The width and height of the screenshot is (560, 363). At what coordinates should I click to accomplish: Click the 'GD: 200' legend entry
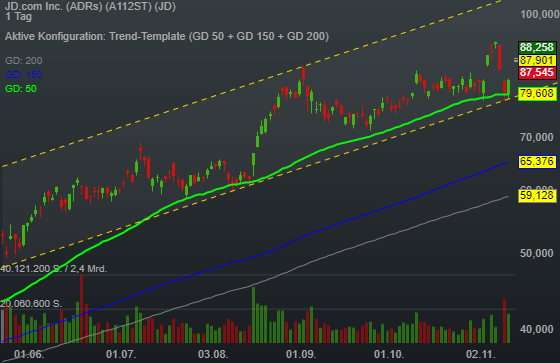click(24, 61)
